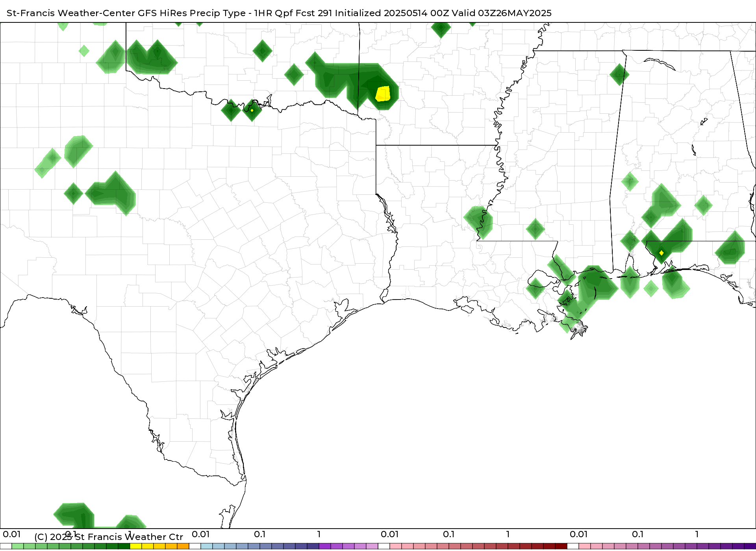Click the 0.01 label above the pink-purple scale
This screenshot has height=551, width=756.
click(579, 534)
